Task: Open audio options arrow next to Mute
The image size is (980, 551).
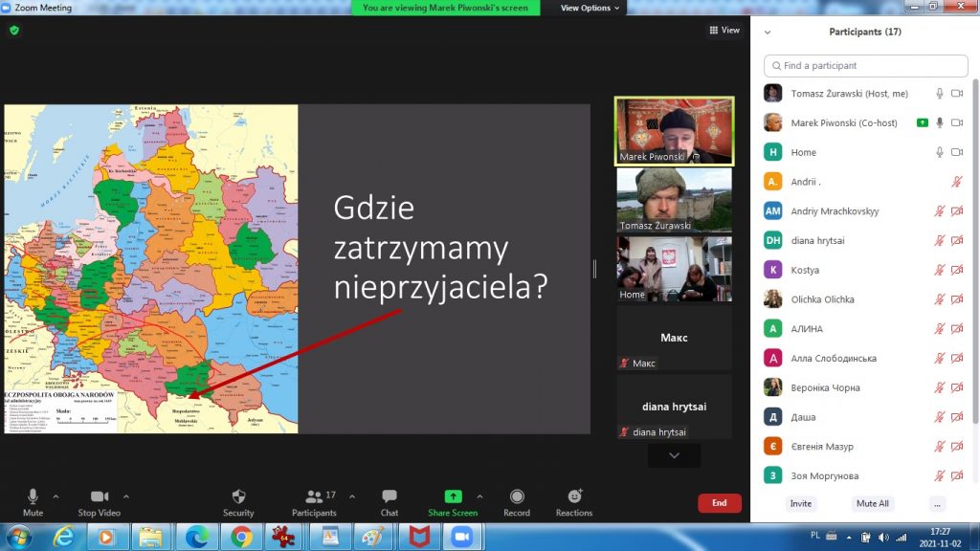Action: [x=56, y=496]
